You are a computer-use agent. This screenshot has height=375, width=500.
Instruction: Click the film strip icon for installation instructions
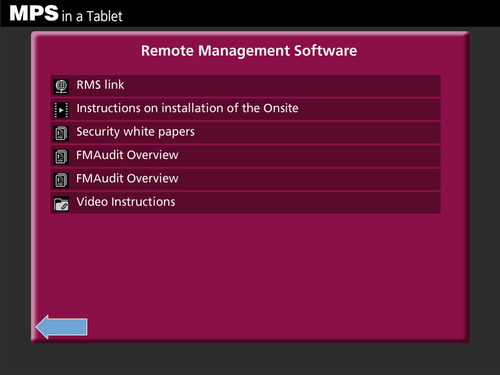tap(61, 110)
